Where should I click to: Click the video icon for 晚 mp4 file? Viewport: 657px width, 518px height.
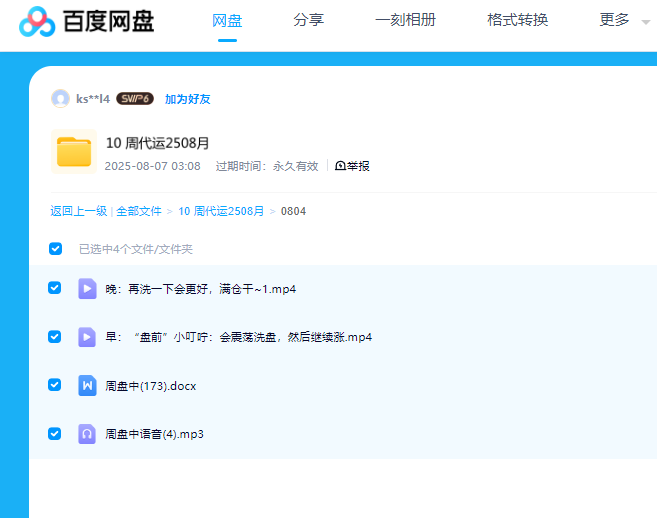pyautogui.click(x=87, y=289)
